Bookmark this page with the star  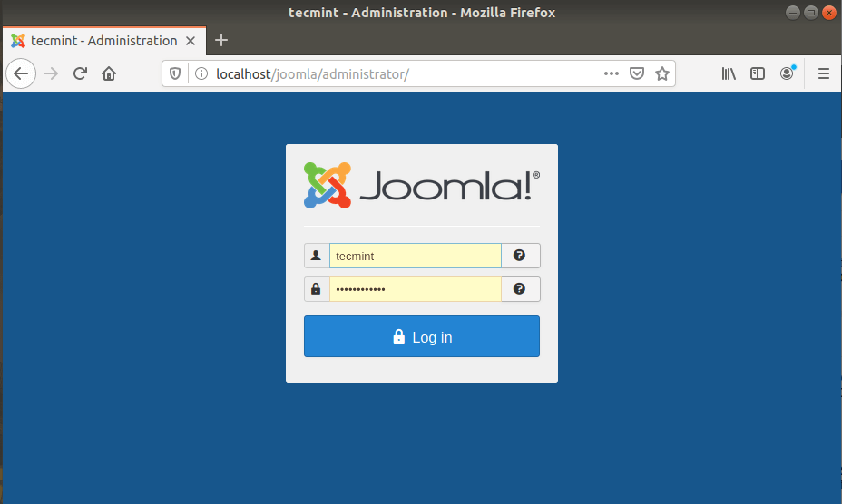[x=662, y=73]
